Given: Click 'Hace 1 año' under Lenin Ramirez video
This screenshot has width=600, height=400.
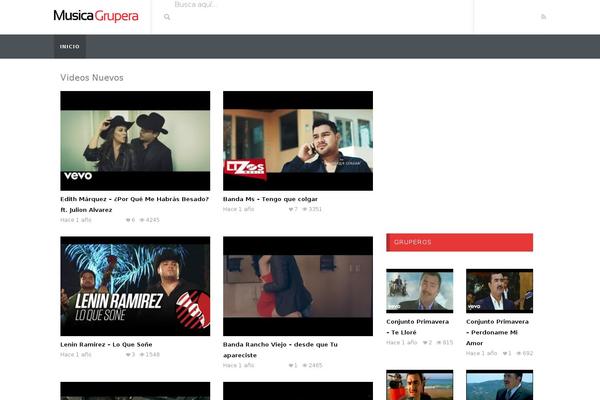Looking at the screenshot, I should click(76, 354).
